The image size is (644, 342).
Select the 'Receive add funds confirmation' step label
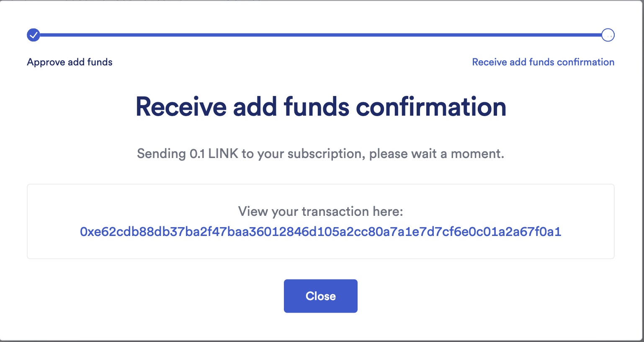tap(543, 62)
